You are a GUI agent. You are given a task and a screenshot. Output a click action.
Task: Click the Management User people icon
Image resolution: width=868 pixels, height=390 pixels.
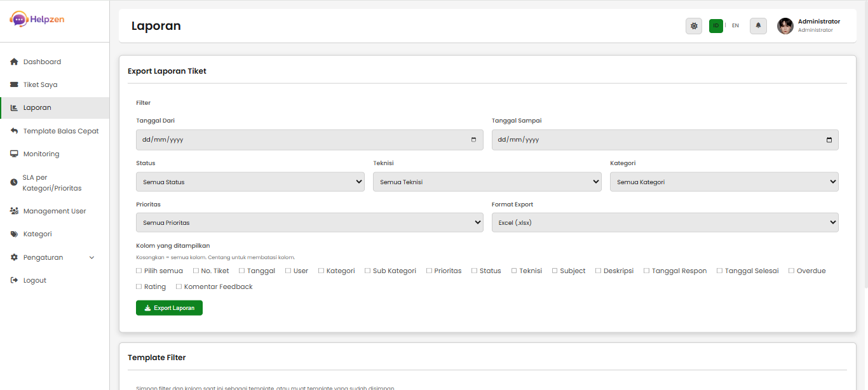point(13,210)
